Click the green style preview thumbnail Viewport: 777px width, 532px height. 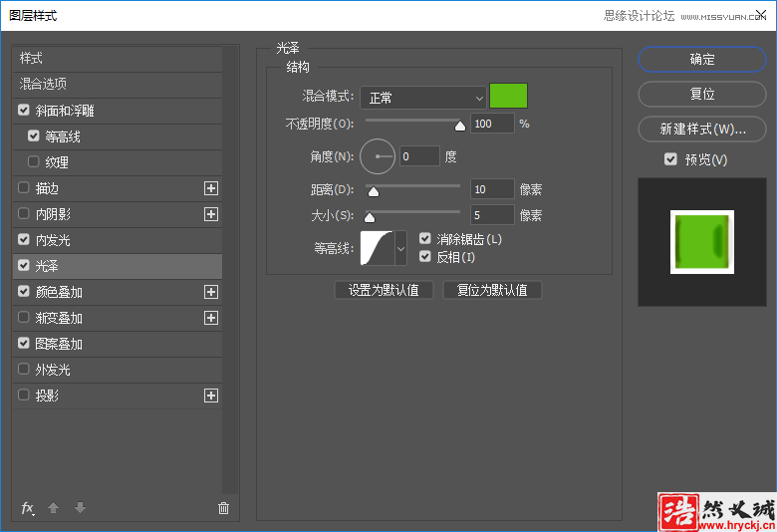702,242
